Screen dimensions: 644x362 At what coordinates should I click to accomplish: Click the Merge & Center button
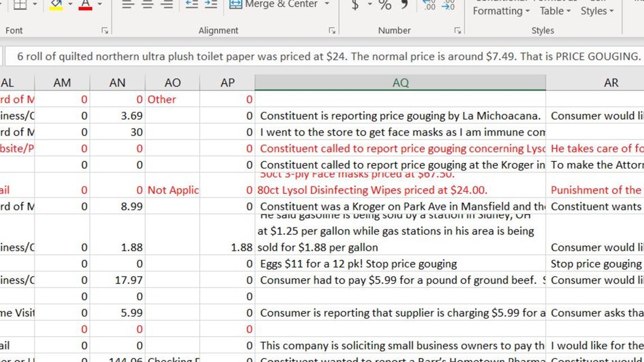click(x=273, y=5)
